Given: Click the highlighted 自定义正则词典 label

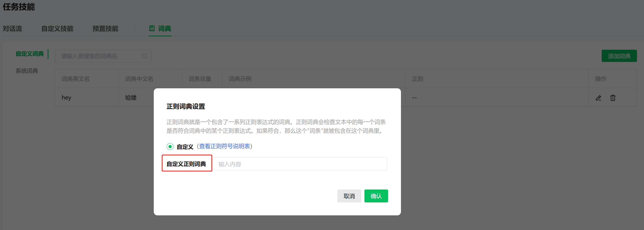Looking at the screenshot, I should 187,164.
